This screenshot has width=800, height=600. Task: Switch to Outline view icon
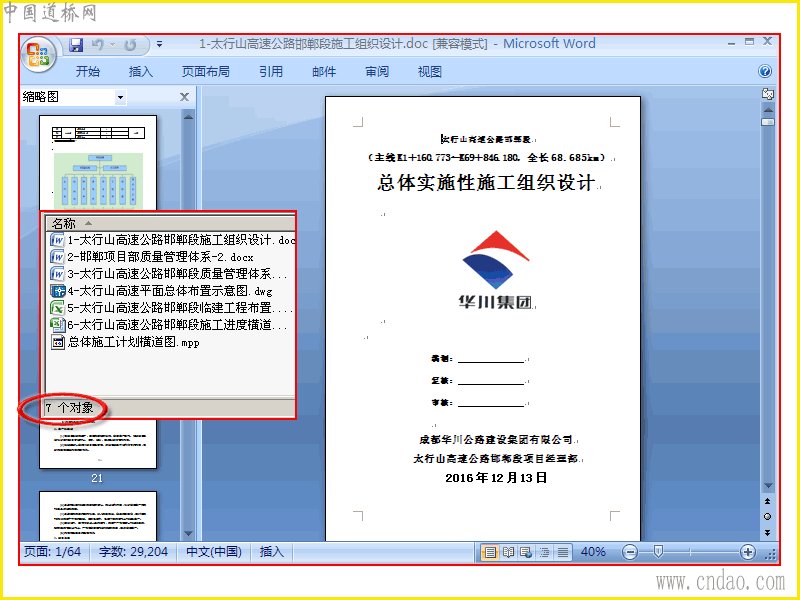tap(544, 553)
